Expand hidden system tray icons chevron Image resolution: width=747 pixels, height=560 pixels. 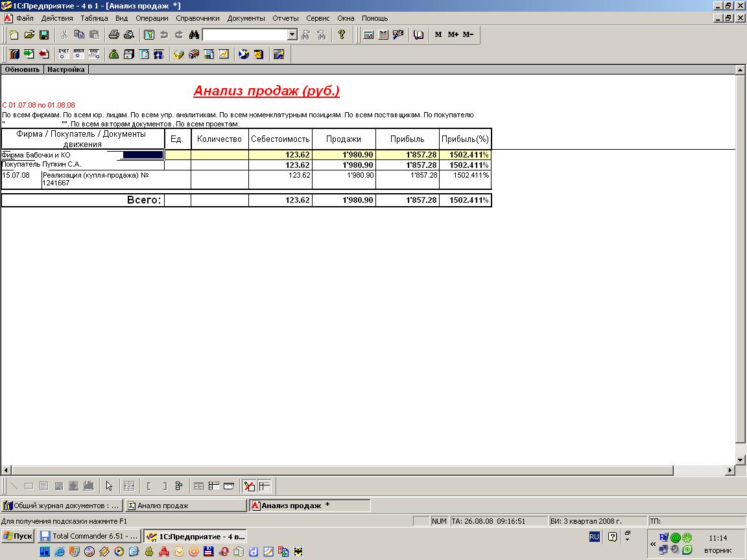pos(652,544)
